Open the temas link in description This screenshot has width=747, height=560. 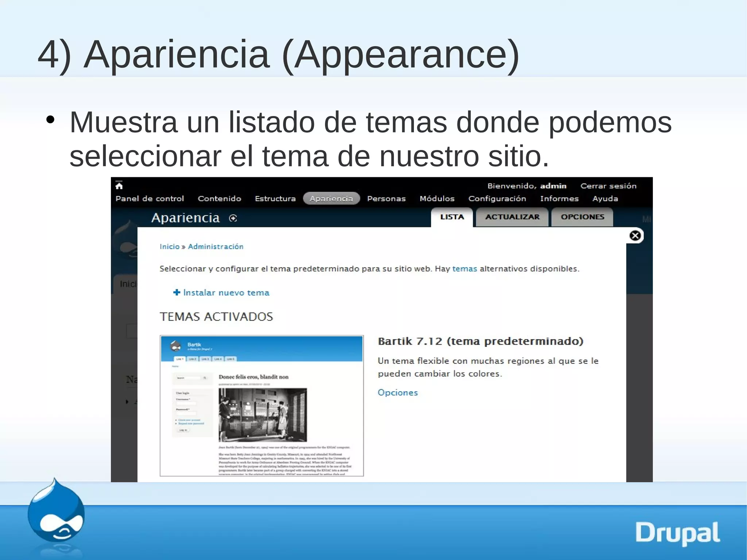(x=465, y=269)
